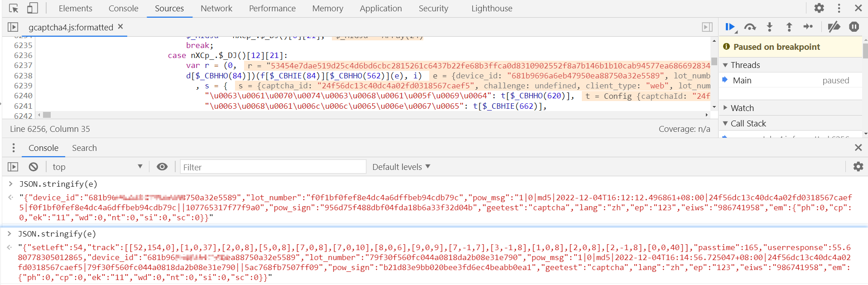
Task: Step out of current function
Action: point(789,27)
